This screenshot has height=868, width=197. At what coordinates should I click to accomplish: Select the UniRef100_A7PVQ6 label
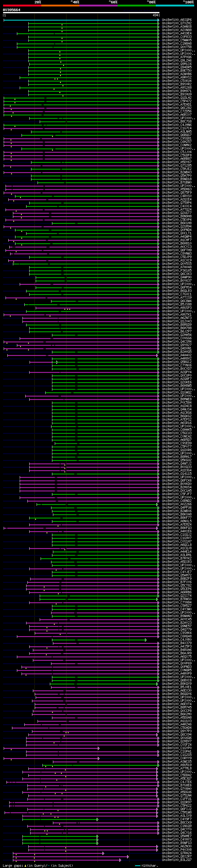click(x=177, y=57)
